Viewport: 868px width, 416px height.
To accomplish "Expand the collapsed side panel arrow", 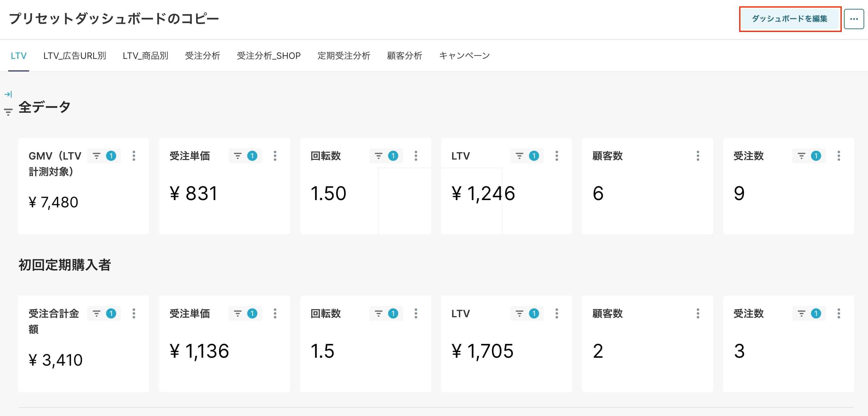I will point(8,94).
